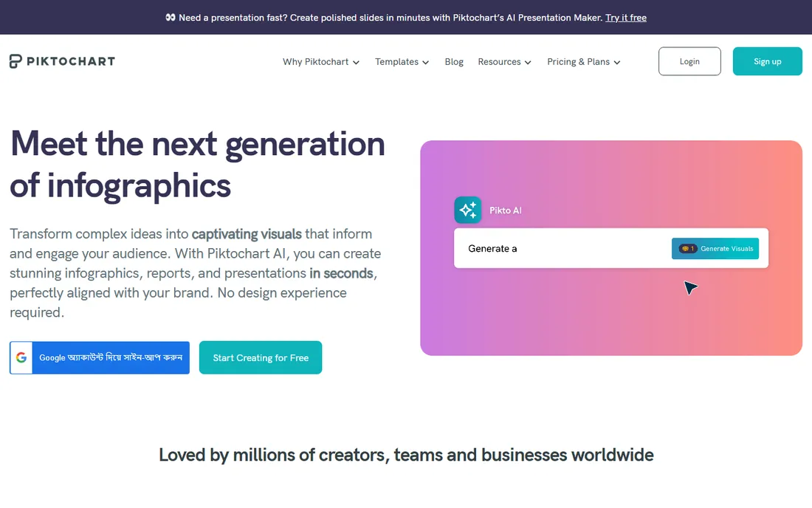Expand the Templates dropdown chevron
This screenshot has width=812, height=508.
pyautogui.click(x=426, y=62)
